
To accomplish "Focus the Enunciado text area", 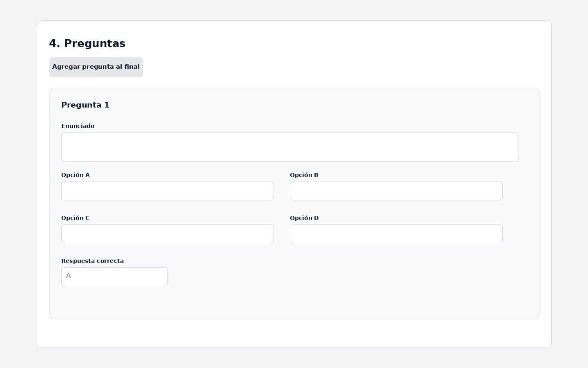I will [x=290, y=147].
